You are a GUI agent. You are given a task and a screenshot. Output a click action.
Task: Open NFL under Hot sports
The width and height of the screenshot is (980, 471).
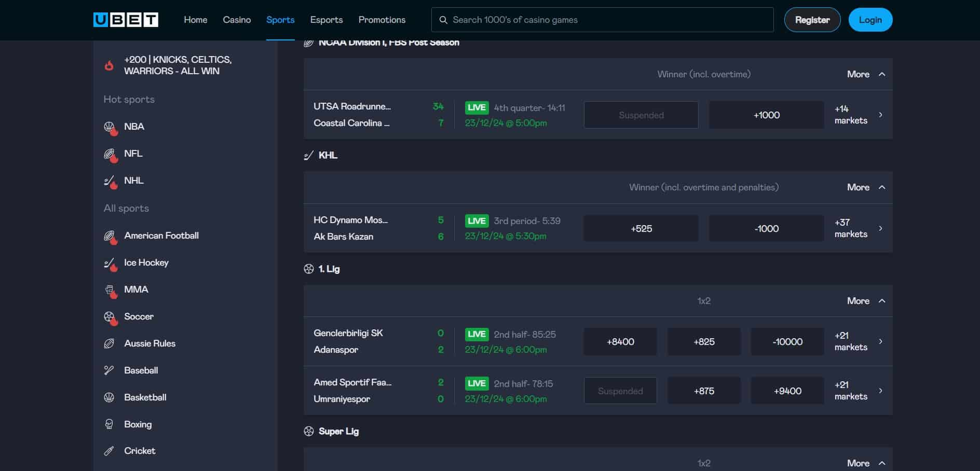133,154
